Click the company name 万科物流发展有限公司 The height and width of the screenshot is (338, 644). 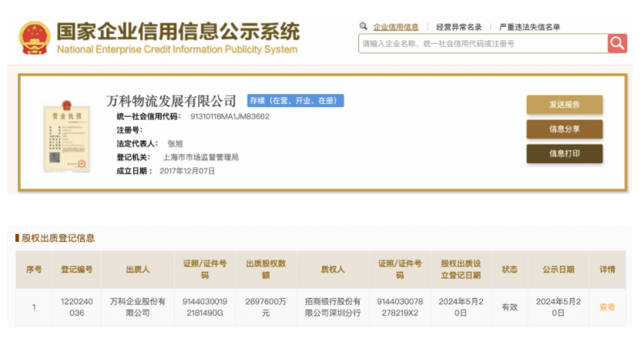point(171,101)
